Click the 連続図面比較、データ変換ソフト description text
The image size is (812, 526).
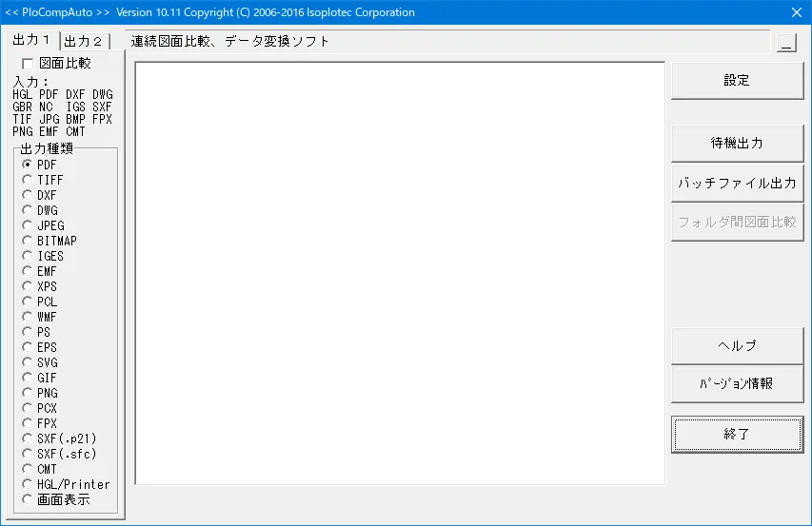pos(229,42)
